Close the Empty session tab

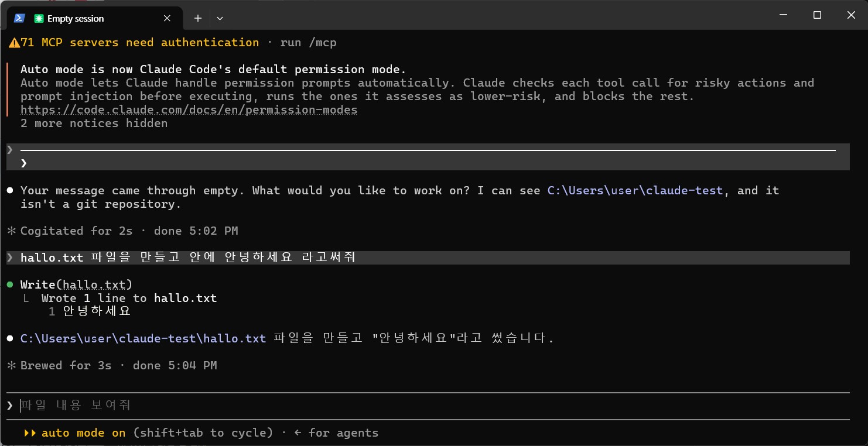(x=167, y=18)
